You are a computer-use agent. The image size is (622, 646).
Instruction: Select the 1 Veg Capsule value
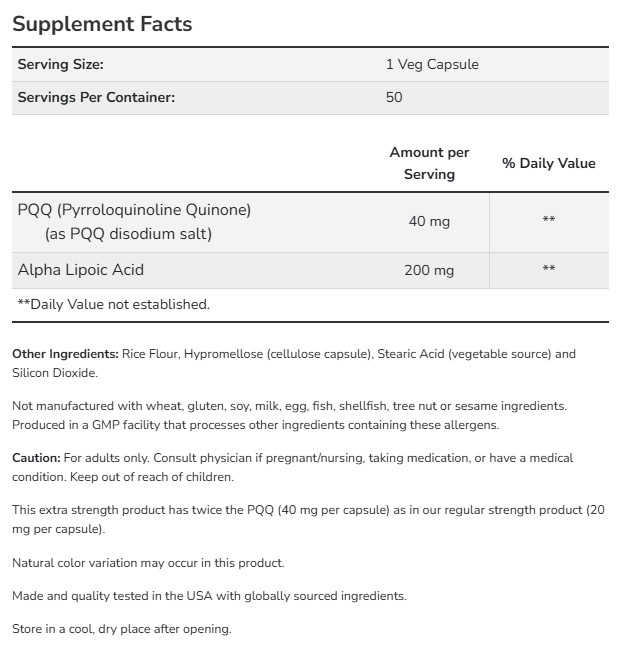(432, 64)
